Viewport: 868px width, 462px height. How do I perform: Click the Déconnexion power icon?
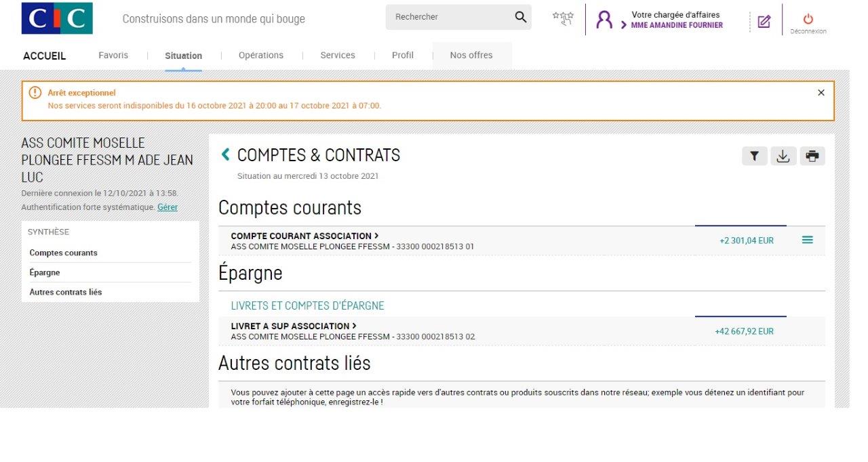(808, 20)
